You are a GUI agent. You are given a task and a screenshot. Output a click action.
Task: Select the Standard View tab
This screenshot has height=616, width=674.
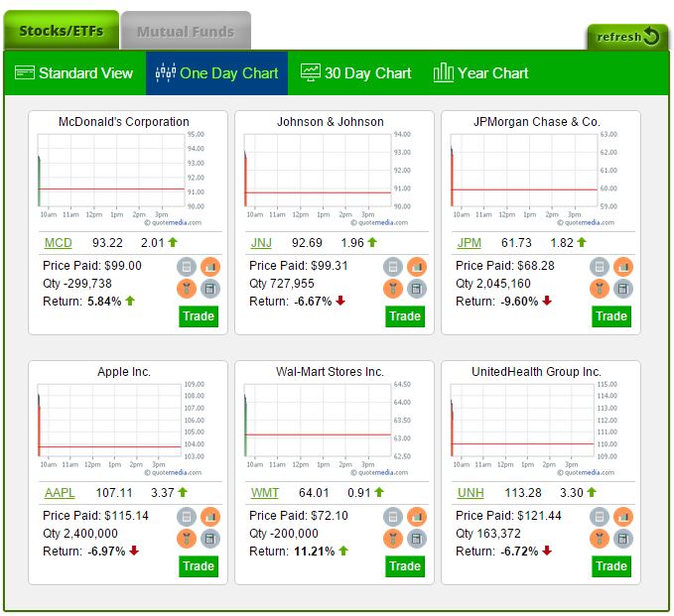coord(73,73)
